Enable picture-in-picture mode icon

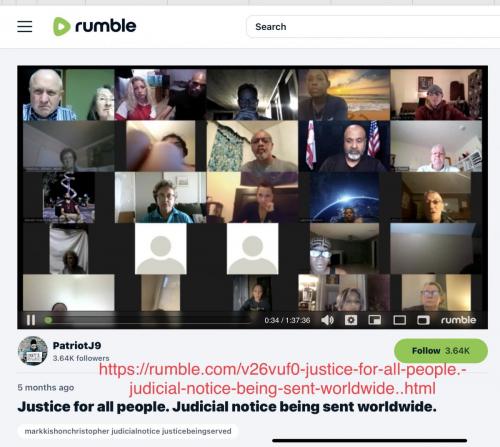point(375,320)
